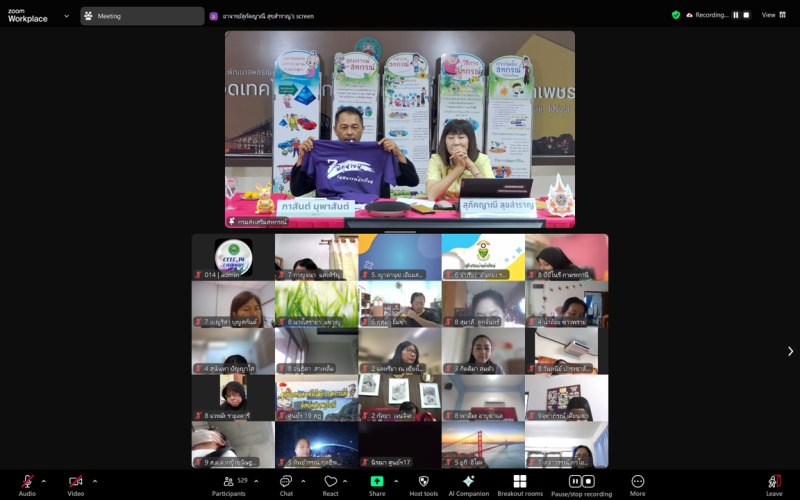Select the พิรณา ศูนย์ฯ17 dark tile
Screen dimensions: 800x500
(x=400, y=444)
